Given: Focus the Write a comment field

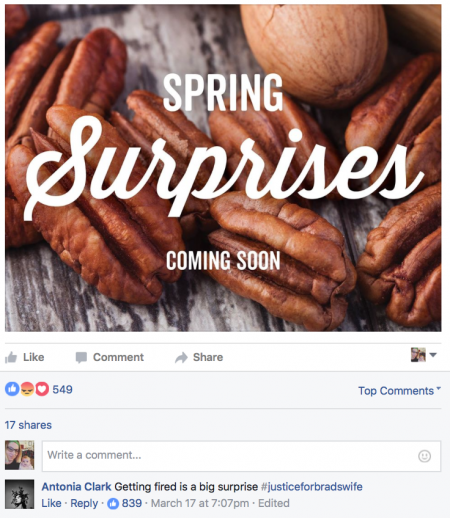Looking at the screenshot, I should 241,456.
